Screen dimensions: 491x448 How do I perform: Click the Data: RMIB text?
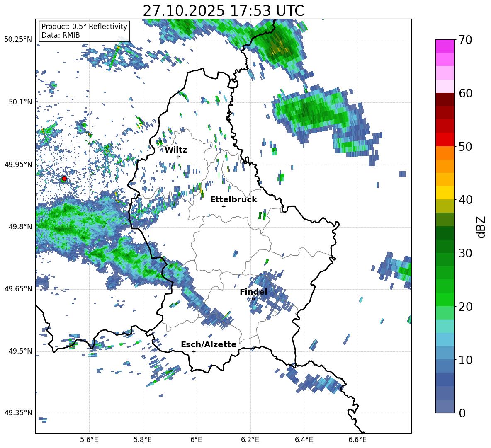click(61, 35)
